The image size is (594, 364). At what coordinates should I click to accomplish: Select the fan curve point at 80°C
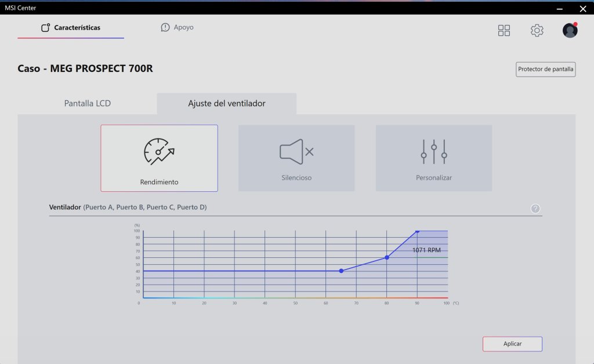click(387, 257)
